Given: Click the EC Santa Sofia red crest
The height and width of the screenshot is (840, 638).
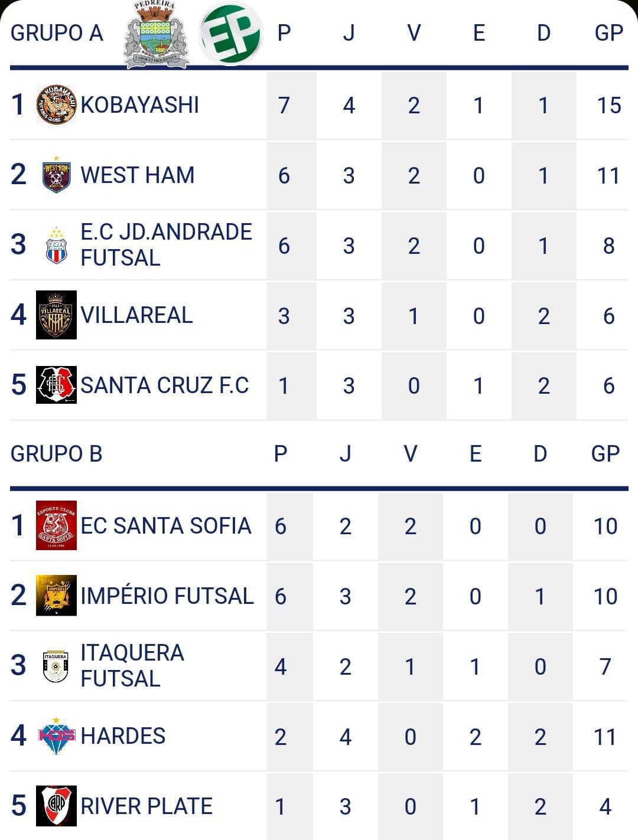Looking at the screenshot, I should tap(56, 525).
